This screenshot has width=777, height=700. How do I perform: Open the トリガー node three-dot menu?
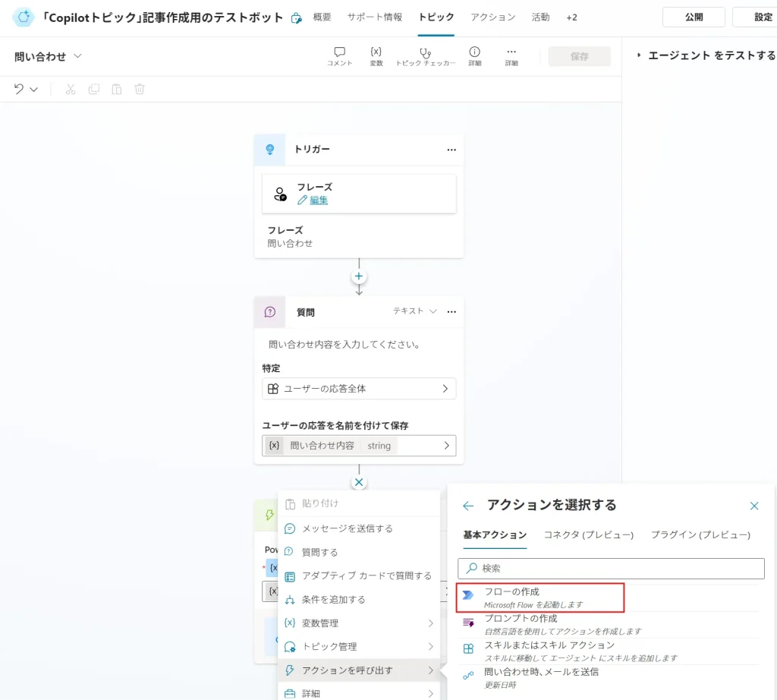(451, 150)
